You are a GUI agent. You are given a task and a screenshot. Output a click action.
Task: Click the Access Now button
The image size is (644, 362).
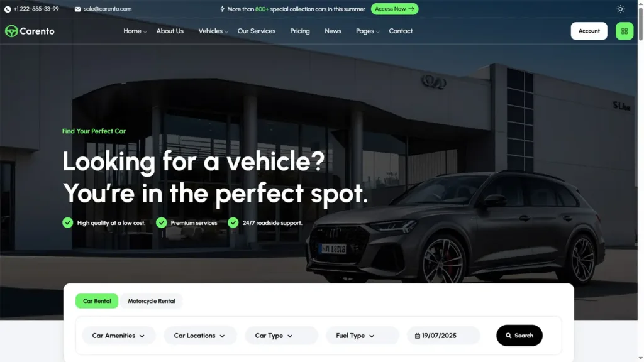(394, 9)
